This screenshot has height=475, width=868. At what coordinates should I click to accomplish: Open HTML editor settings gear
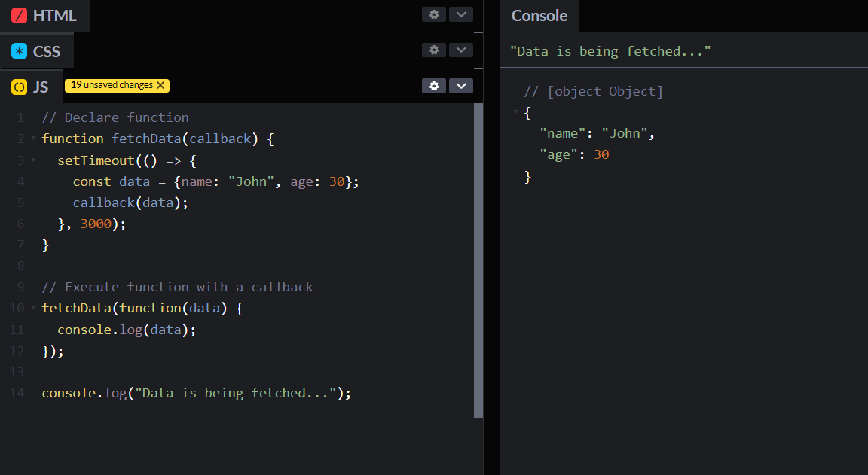pyautogui.click(x=433, y=14)
